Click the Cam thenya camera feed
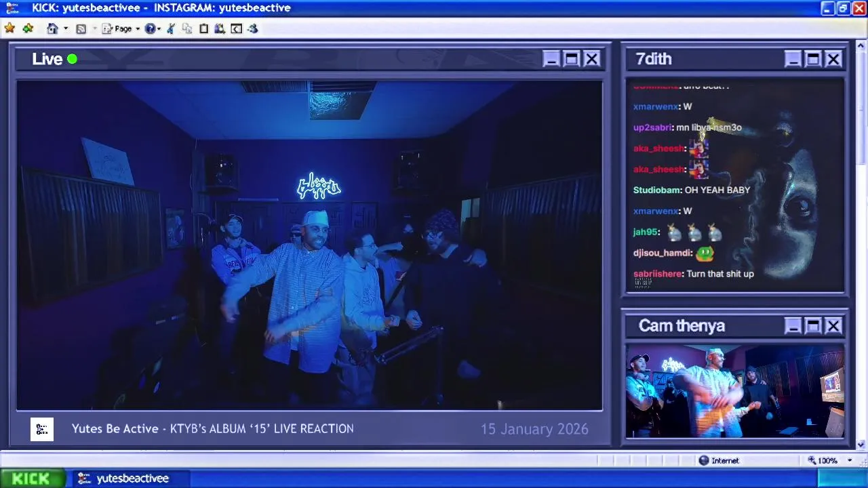868x488 pixels. (x=735, y=391)
